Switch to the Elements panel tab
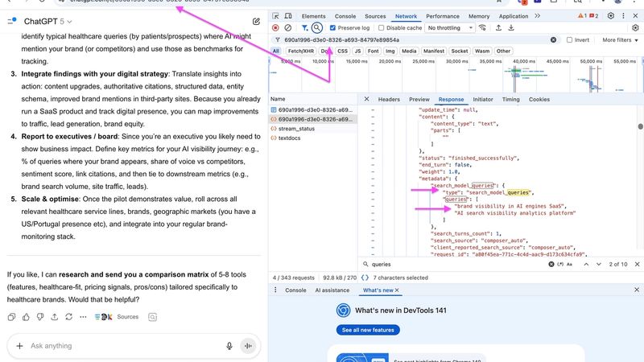Image resolution: width=644 pixels, height=362 pixels. pyautogui.click(x=313, y=16)
